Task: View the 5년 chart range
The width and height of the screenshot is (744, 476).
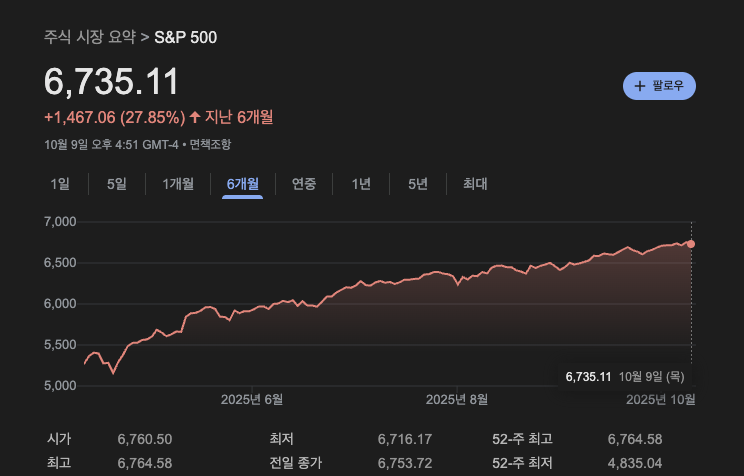Action: tap(418, 184)
